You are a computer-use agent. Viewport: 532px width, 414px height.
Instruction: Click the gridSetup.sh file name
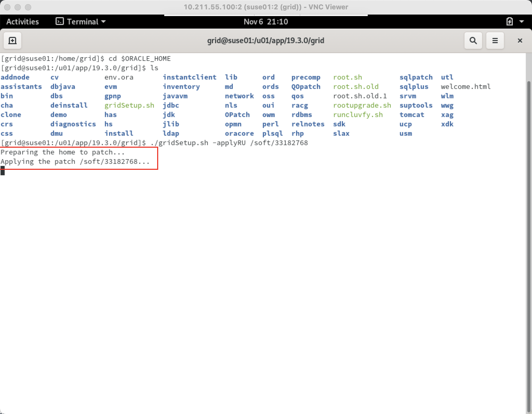129,105
